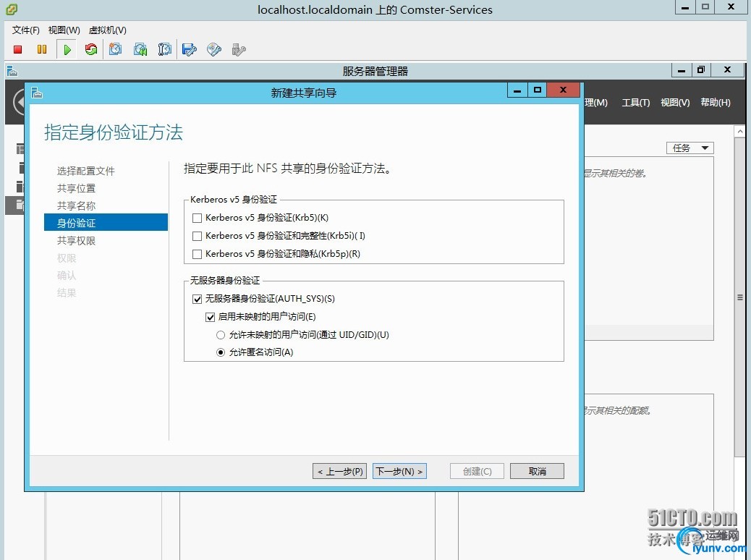Enable Kerberos v5 身份验证和完整性(Krb5i) checkbox
This screenshot has height=560, width=751.
click(197, 236)
